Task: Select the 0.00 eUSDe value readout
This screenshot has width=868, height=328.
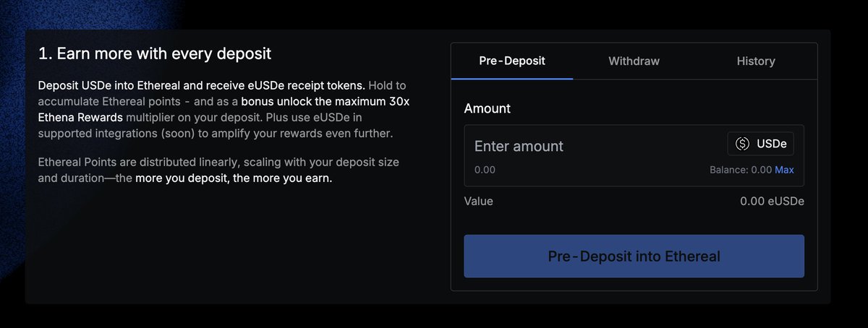Action: click(772, 201)
